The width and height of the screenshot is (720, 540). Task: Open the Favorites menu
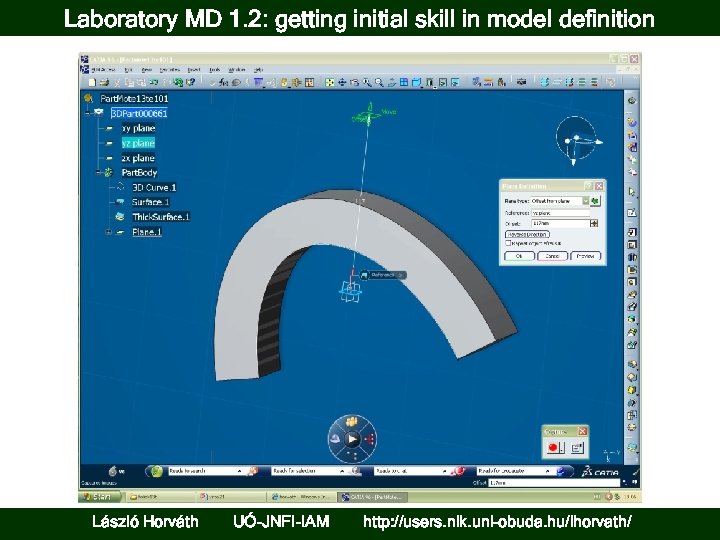169,70
